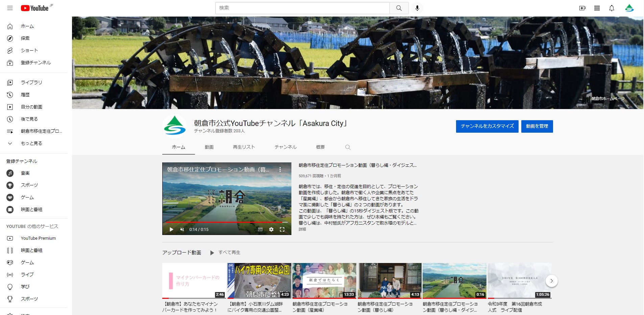
Task: Open the バイク専用の交通公園 video thumbnail
Action: click(259, 281)
